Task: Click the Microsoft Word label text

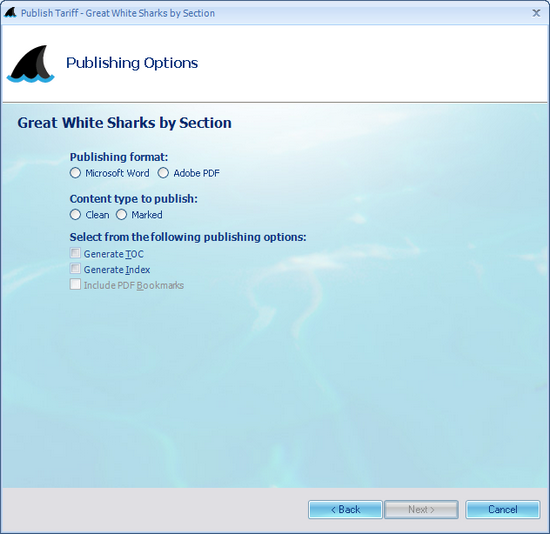Action: (117, 173)
